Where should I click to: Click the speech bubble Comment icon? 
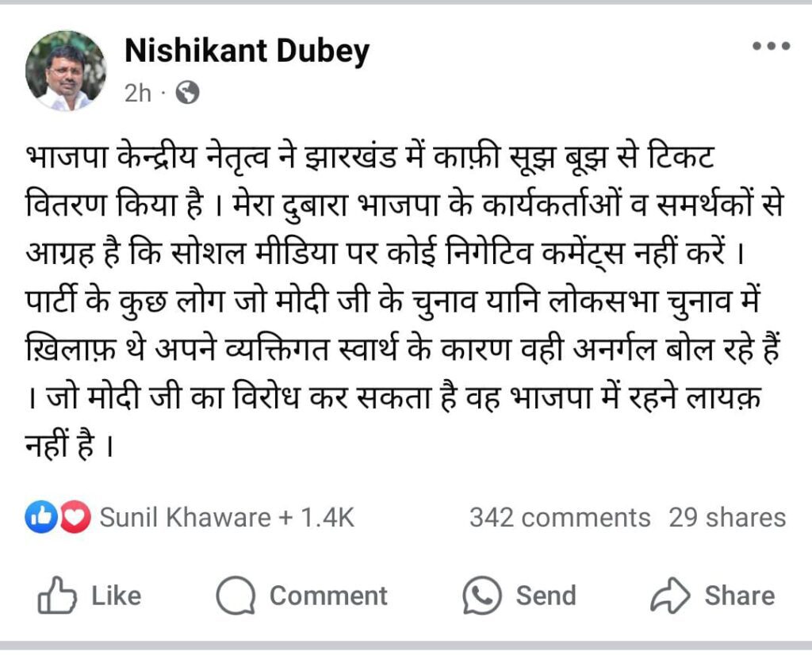point(236,596)
